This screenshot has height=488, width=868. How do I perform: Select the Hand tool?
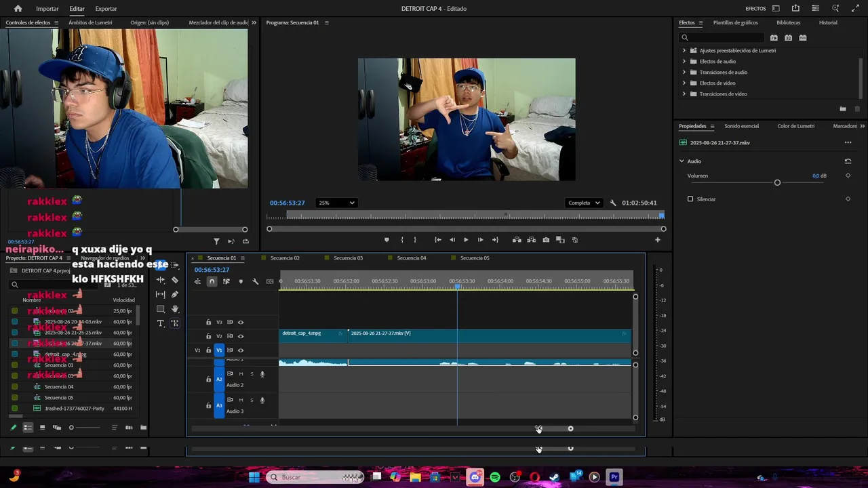click(175, 309)
